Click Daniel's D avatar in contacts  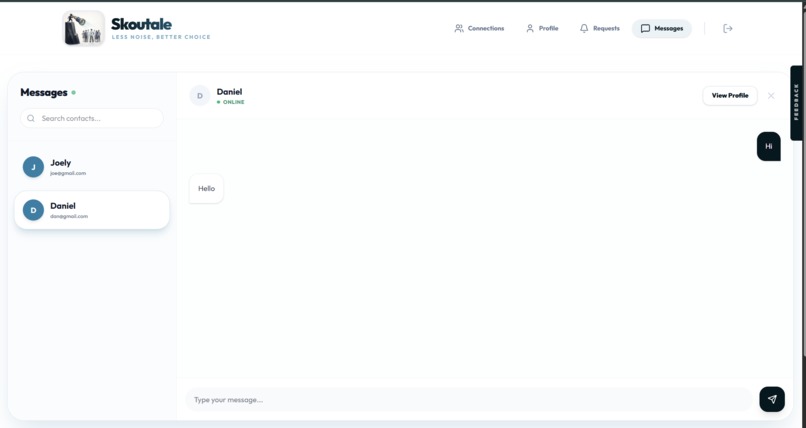click(x=33, y=210)
